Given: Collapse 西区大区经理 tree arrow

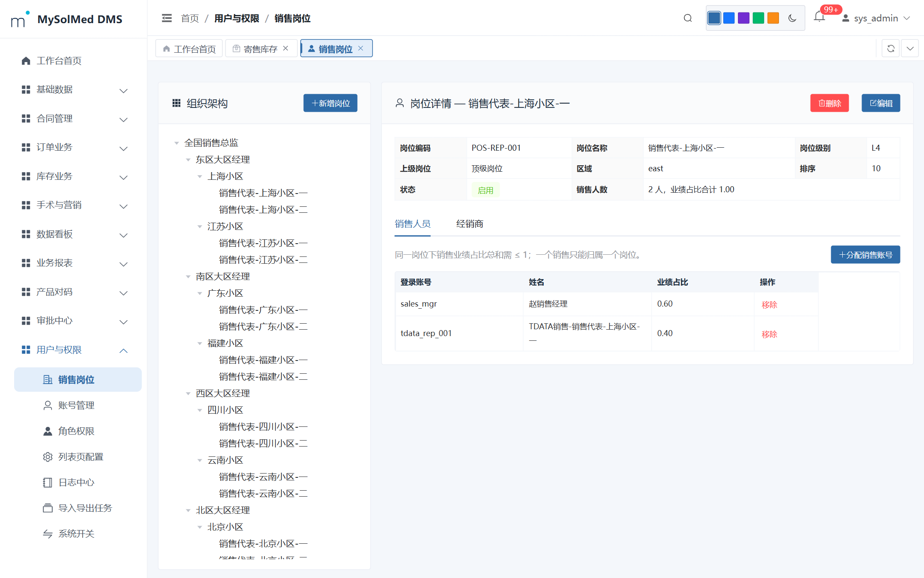Looking at the screenshot, I should (x=188, y=393).
